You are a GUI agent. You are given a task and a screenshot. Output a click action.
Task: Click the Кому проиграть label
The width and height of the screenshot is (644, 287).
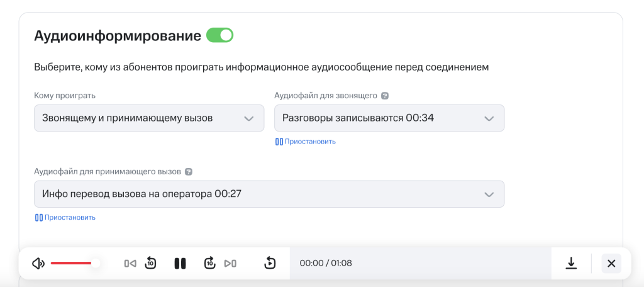click(x=65, y=96)
